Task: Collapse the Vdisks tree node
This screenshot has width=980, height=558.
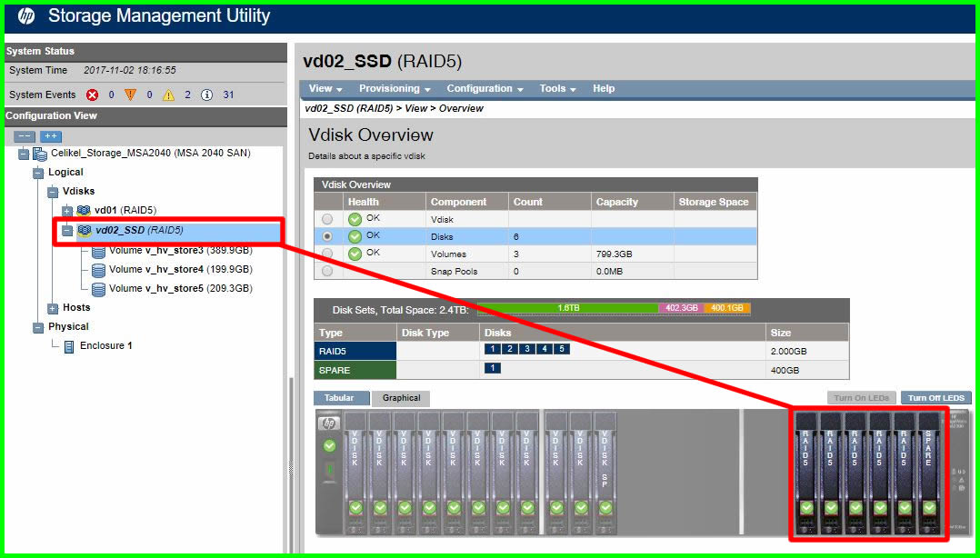Action: (x=53, y=191)
